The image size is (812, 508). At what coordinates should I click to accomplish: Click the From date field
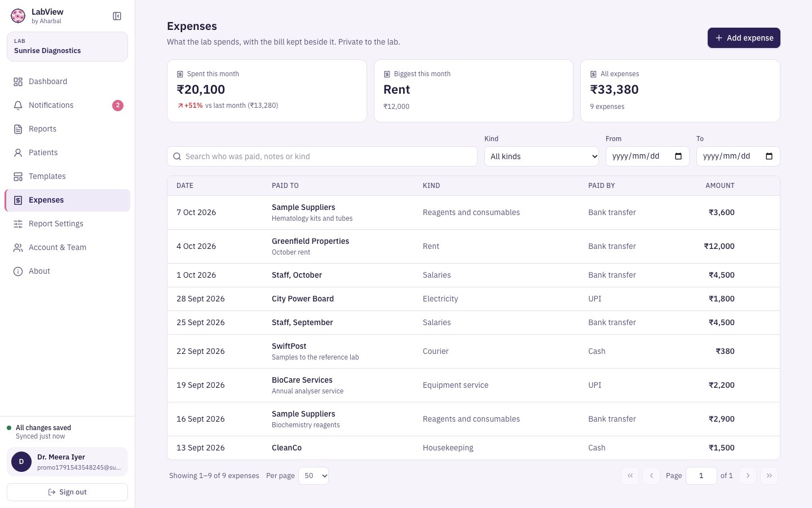pos(647,156)
